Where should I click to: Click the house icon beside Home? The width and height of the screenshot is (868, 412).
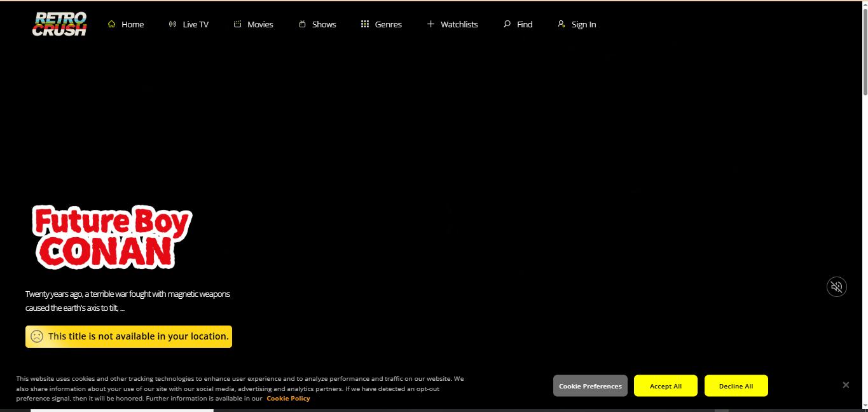click(x=112, y=24)
